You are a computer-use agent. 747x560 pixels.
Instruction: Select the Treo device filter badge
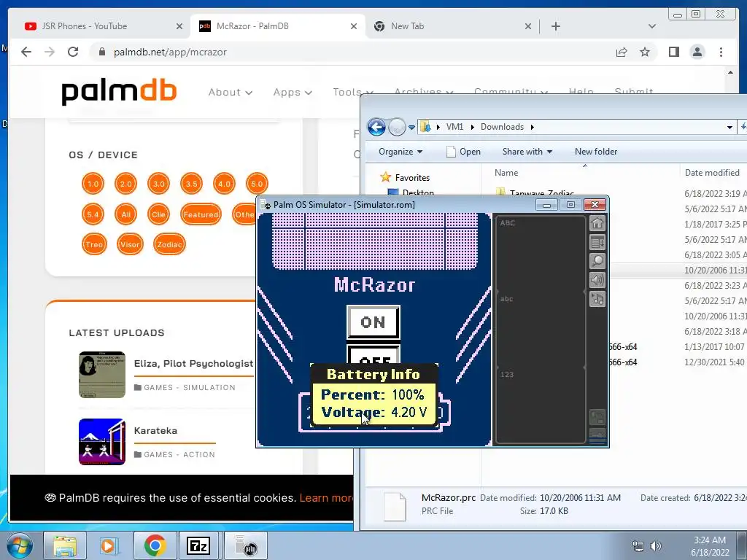click(x=94, y=244)
